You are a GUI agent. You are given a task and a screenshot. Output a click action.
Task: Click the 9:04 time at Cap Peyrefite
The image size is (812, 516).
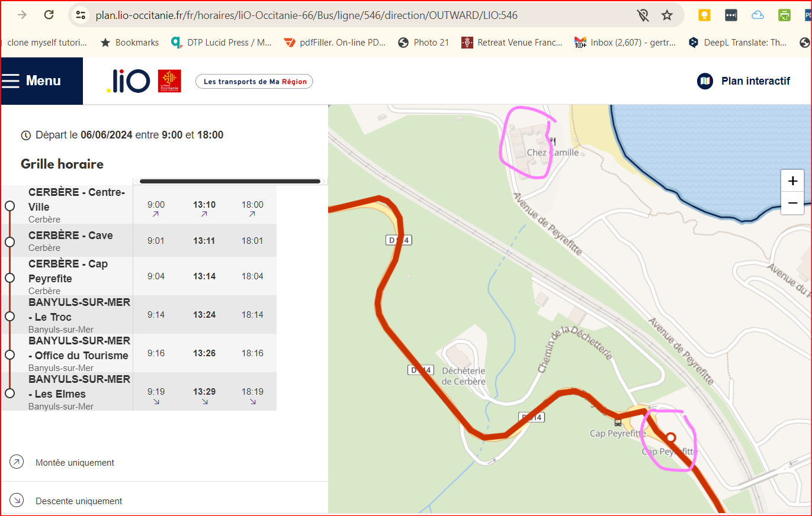tap(156, 276)
